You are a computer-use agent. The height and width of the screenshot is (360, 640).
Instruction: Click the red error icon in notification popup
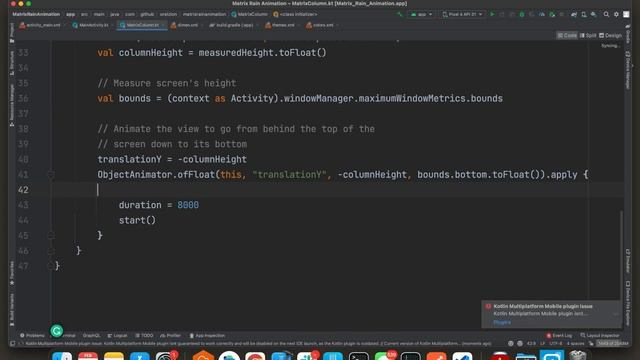point(488,306)
